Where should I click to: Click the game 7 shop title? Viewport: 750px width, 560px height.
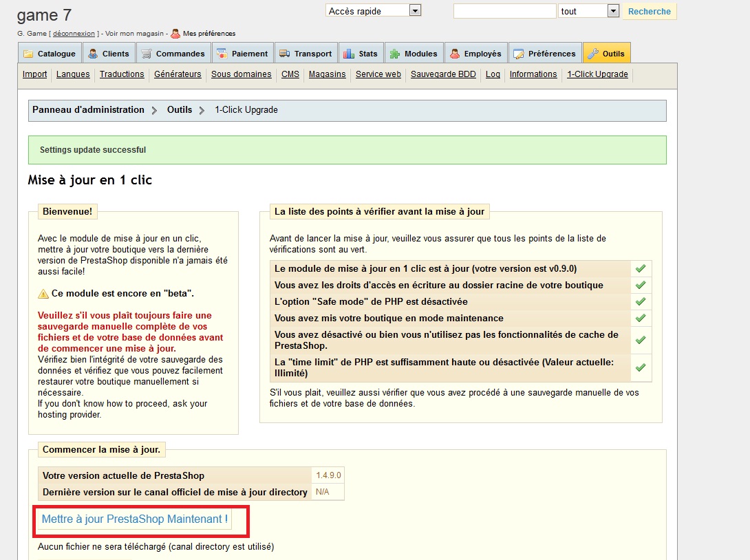tap(44, 15)
